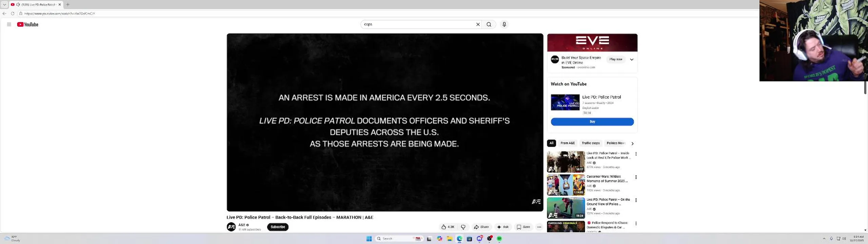
Task: Open File Explorer from the taskbar
Action: click(x=450, y=239)
